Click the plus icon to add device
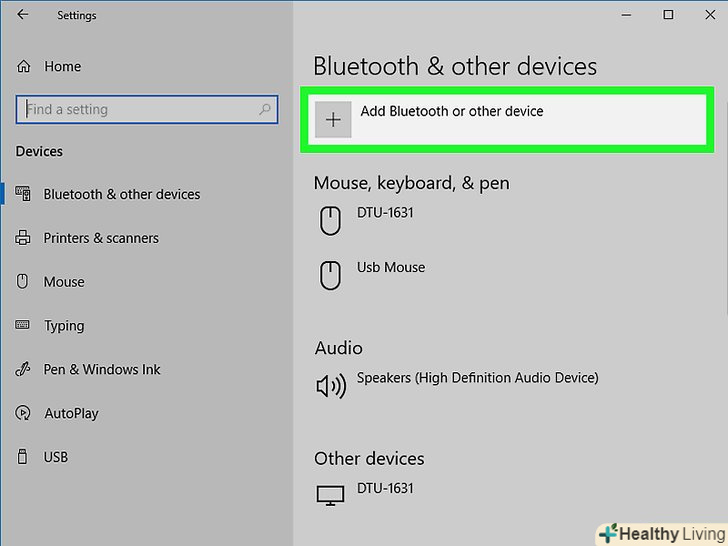 [x=333, y=120]
